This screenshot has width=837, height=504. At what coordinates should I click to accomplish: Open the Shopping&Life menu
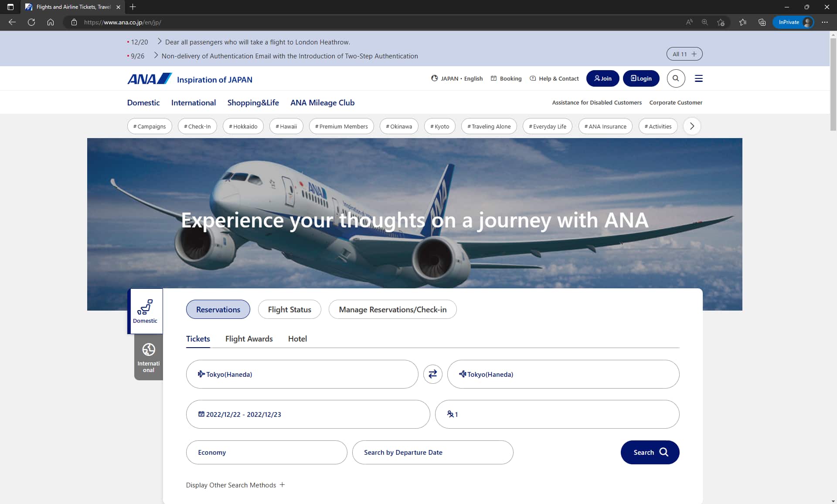point(253,102)
